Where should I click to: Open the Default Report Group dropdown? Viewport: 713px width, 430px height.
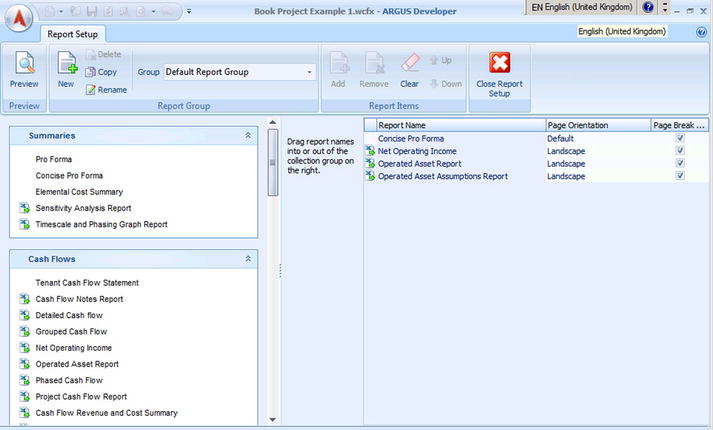[310, 72]
